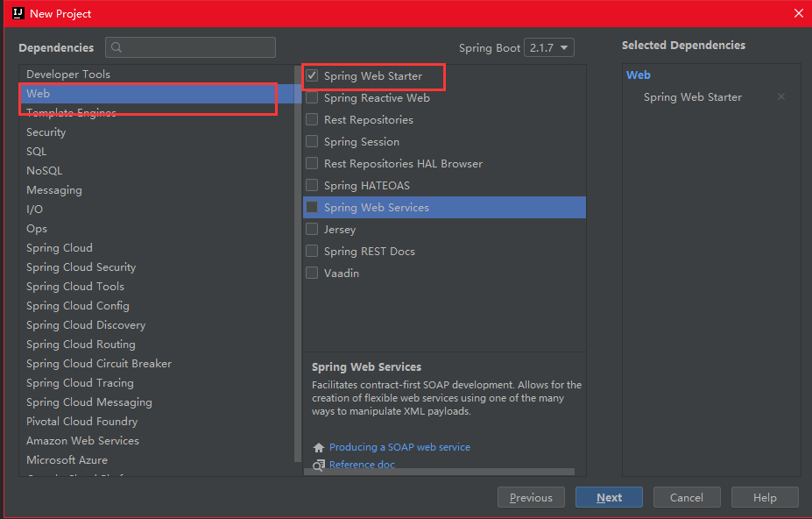Focus the Dependencies search input field

pos(190,47)
